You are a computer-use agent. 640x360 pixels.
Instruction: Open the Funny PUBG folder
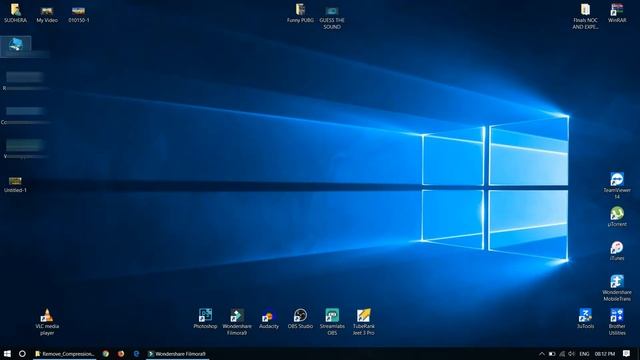click(300, 13)
